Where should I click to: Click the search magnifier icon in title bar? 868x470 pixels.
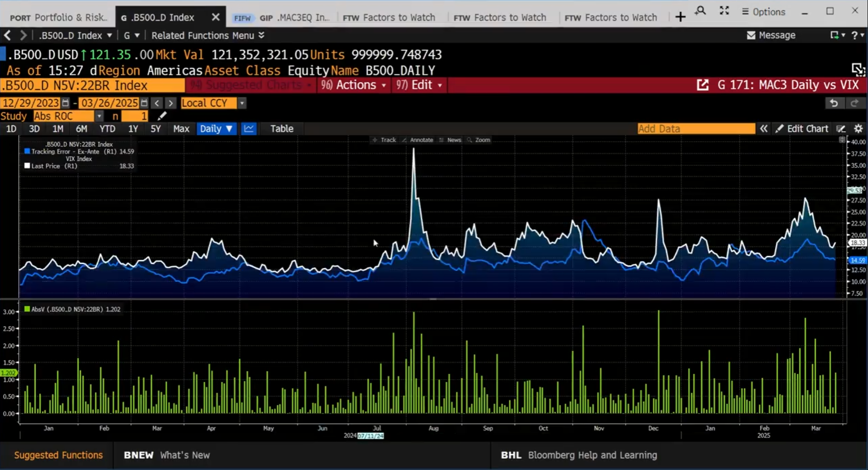click(x=700, y=11)
